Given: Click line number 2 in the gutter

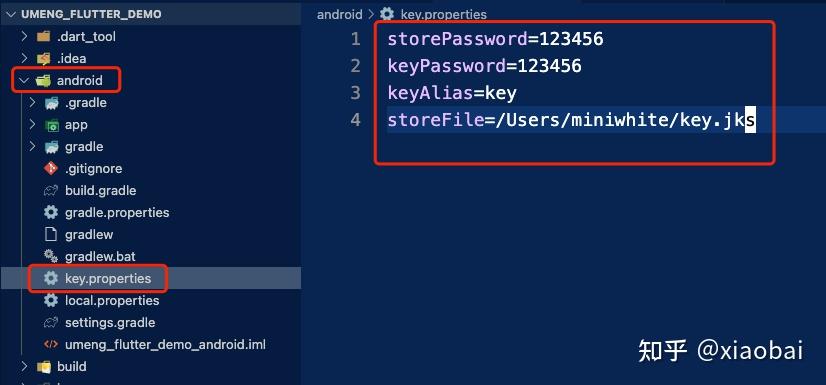Looking at the screenshot, I should [355, 66].
